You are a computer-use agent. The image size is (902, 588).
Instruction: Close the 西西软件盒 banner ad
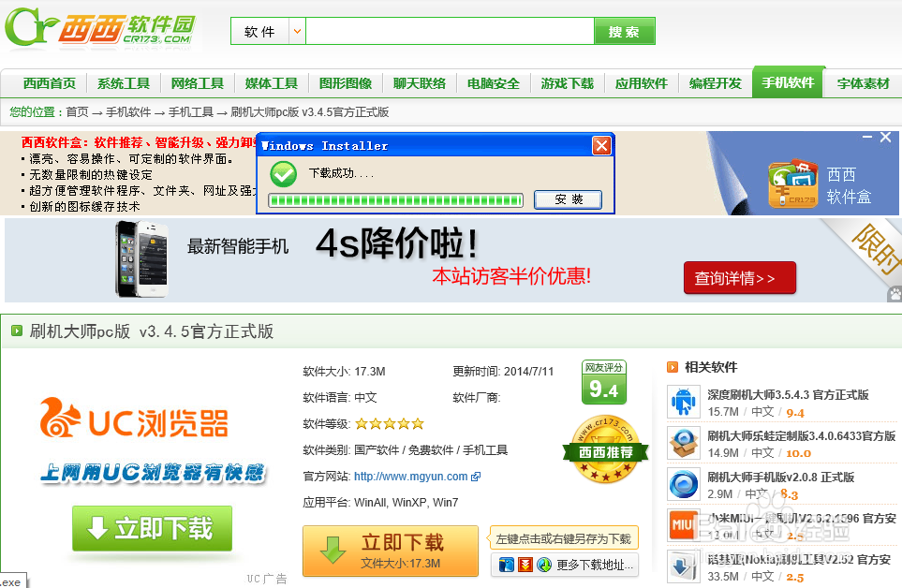[x=886, y=137]
